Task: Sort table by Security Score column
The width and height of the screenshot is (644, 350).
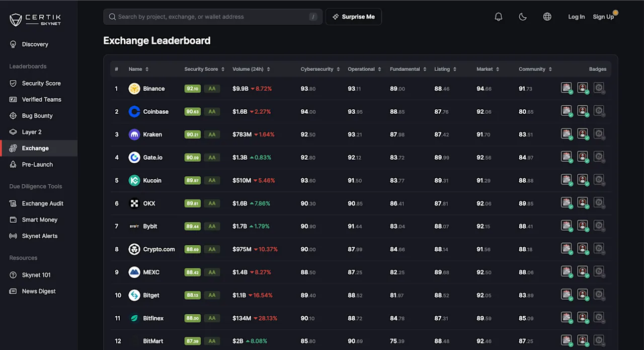Action: (x=204, y=69)
